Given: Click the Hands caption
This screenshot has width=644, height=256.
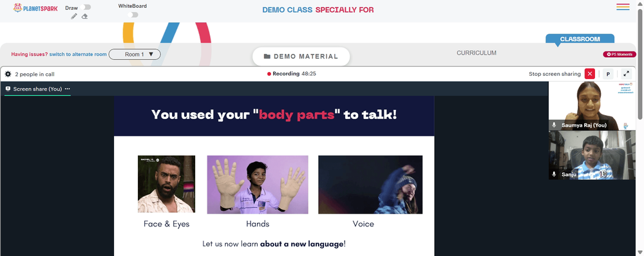Looking at the screenshot, I should pos(258,224).
